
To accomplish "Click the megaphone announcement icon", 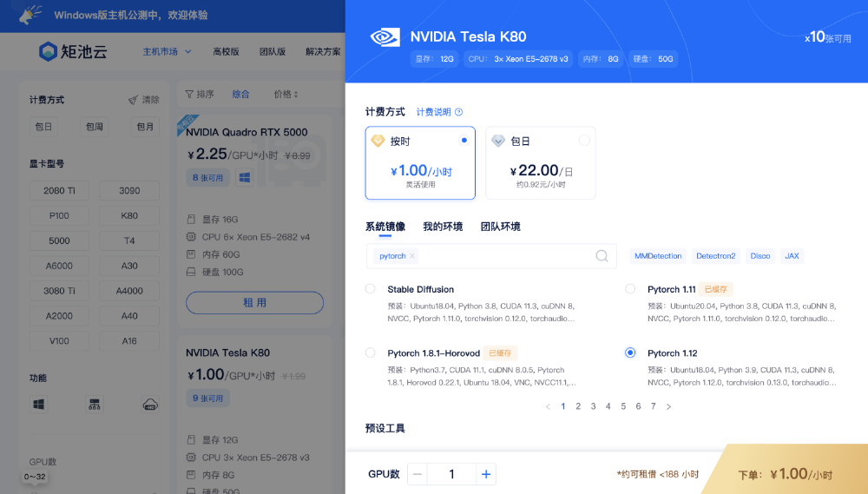I will (30, 15).
